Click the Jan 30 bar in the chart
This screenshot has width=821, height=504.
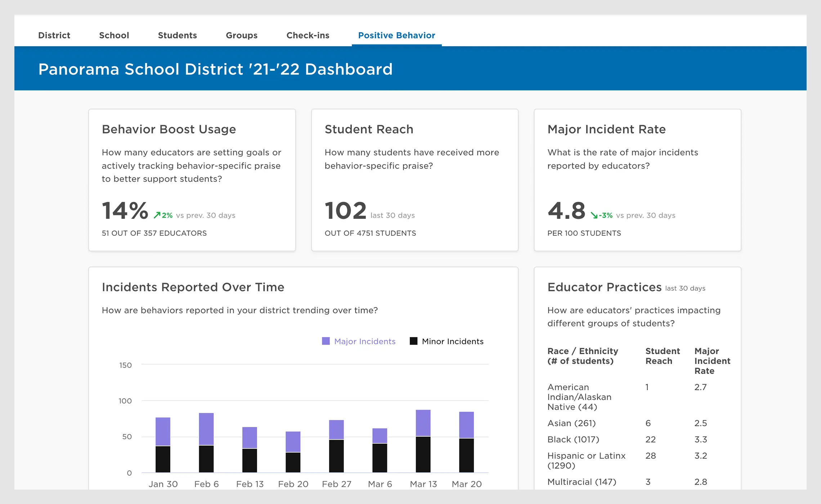(163, 445)
